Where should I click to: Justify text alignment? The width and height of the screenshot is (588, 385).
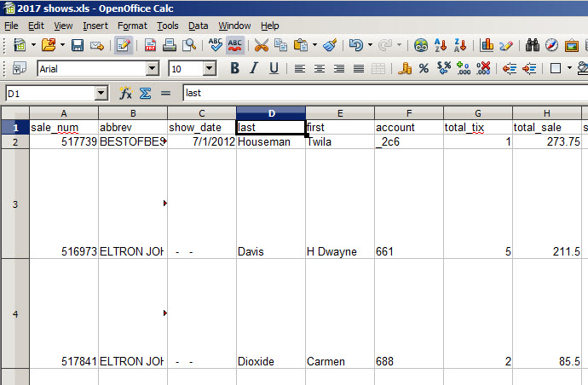[359, 69]
